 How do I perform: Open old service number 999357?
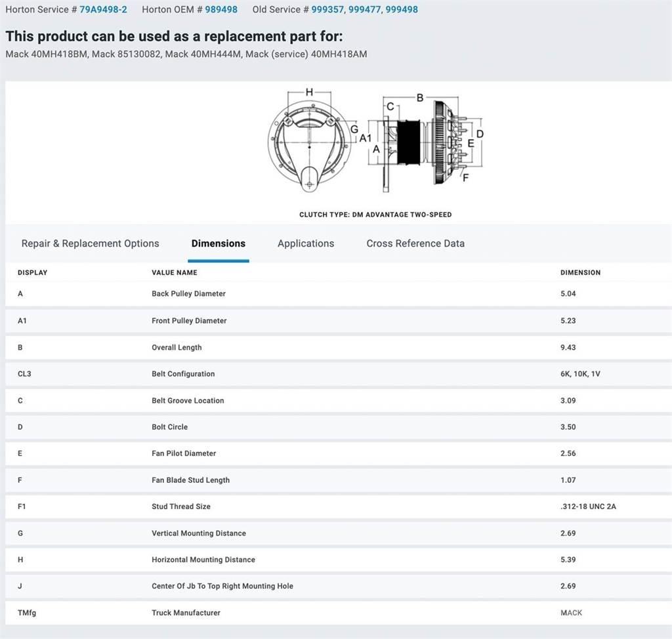328,10
